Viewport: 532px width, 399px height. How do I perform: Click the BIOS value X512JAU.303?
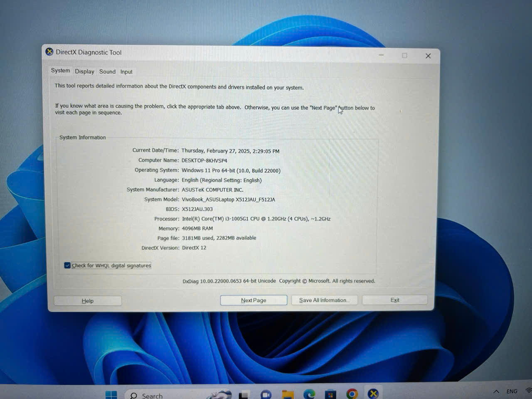coord(197,209)
